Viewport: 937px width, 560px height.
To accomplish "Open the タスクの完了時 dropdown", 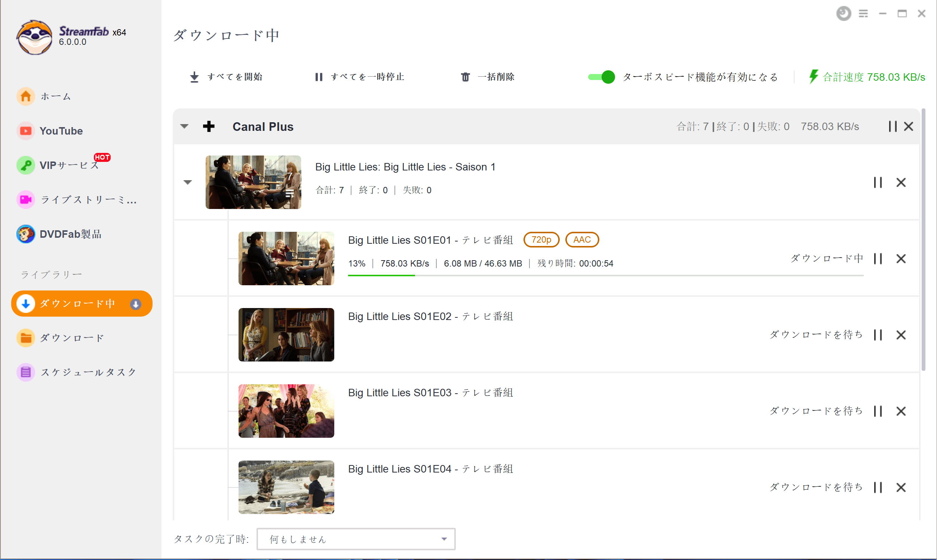I will coord(356,539).
